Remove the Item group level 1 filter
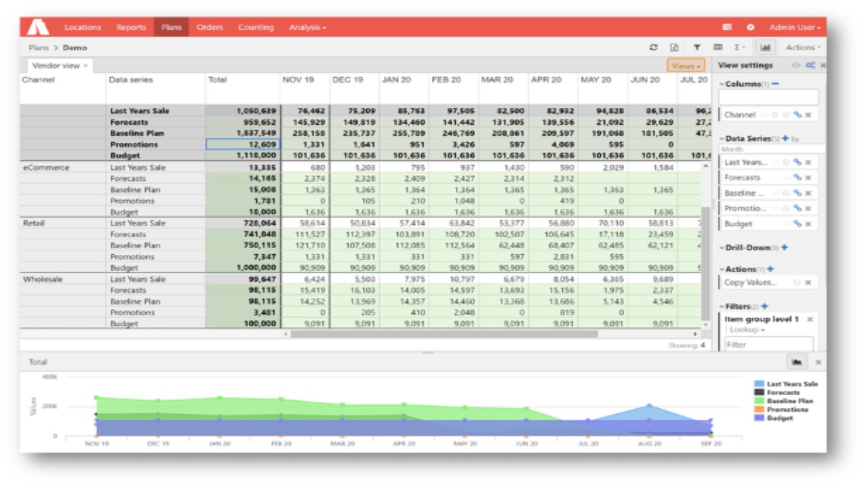This screenshot has height=488, width=868. [810, 319]
